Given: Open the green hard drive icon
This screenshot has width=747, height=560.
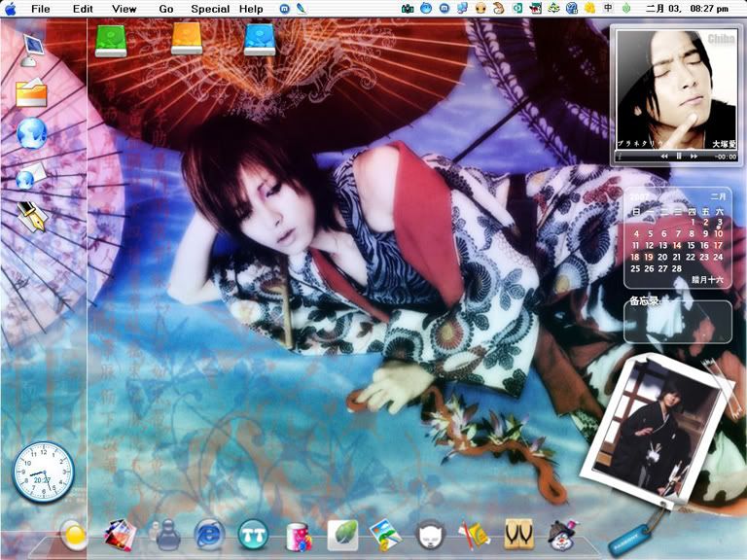Looking at the screenshot, I should (x=110, y=40).
